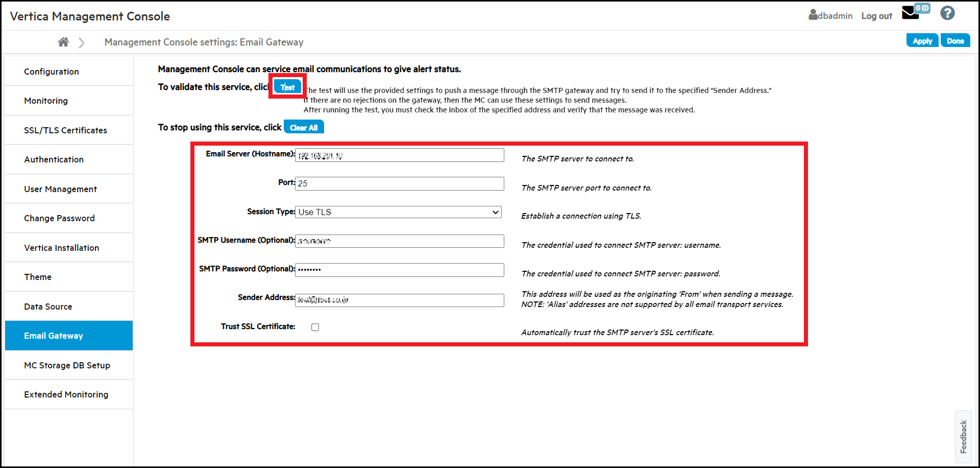Open help via question mark icon
Viewport: 980px width, 468px height.
947,13
